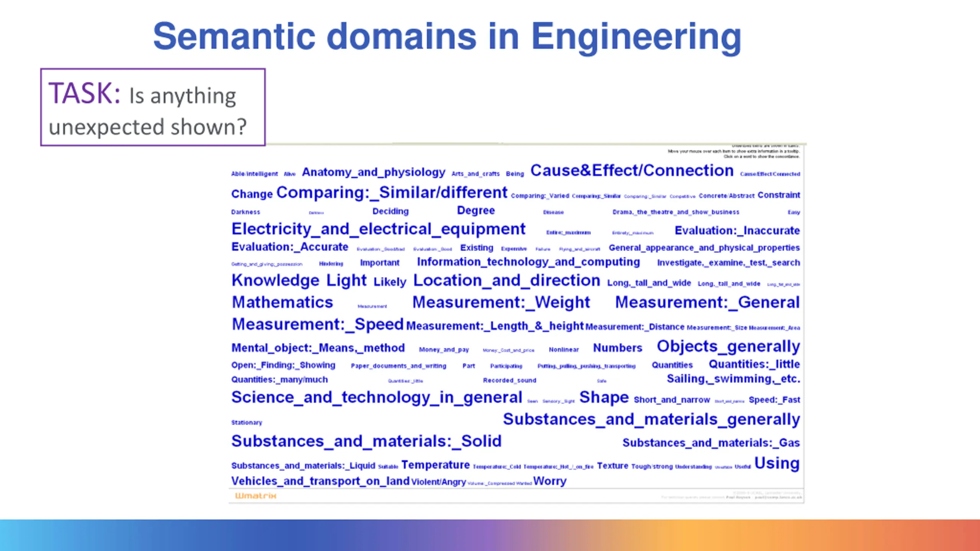This screenshot has width=980, height=551.
Task: Open Mental_object:_Means,_method tag
Action: coord(318,348)
